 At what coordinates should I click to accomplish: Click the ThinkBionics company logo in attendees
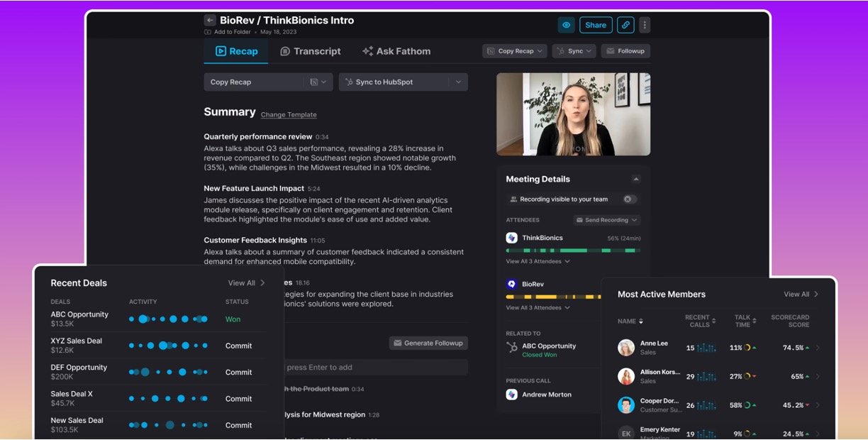click(511, 238)
